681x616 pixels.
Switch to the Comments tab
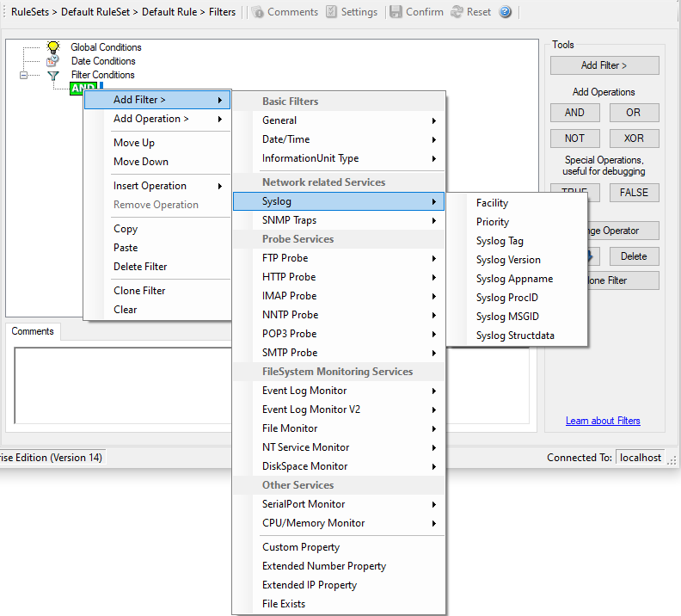[33, 331]
